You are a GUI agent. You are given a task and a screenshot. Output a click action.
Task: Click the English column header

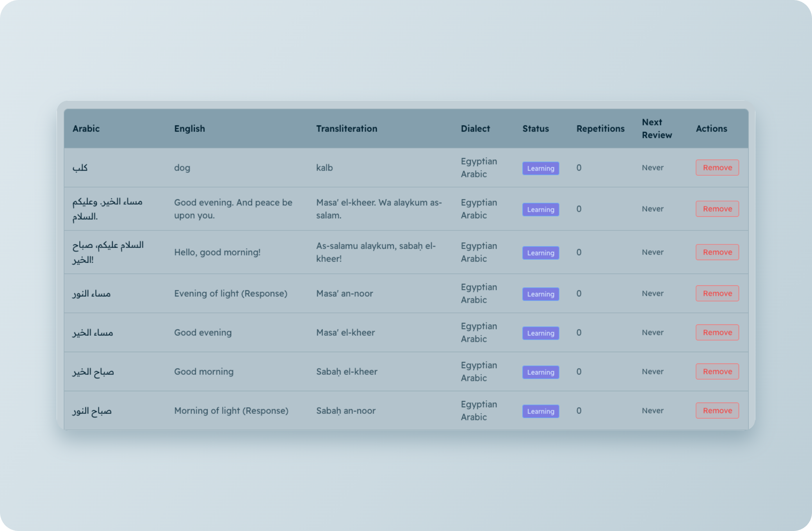pos(189,128)
